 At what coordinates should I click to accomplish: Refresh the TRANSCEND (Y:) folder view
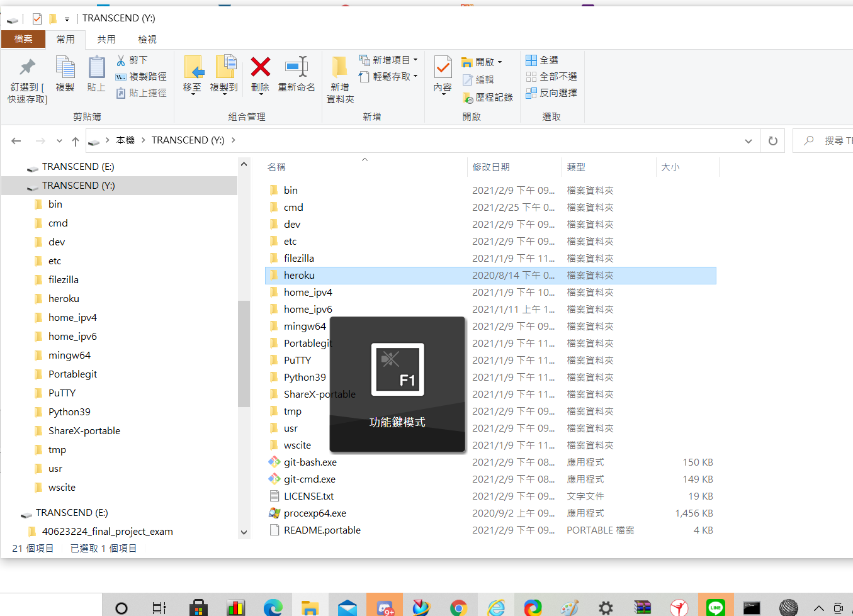(x=773, y=141)
